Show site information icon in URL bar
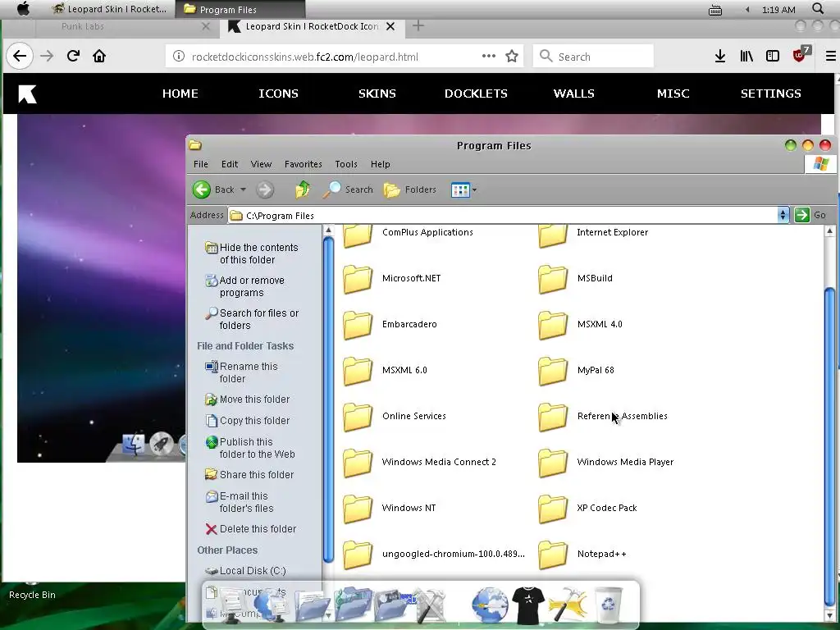 pyautogui.click(x=179, y=57)
